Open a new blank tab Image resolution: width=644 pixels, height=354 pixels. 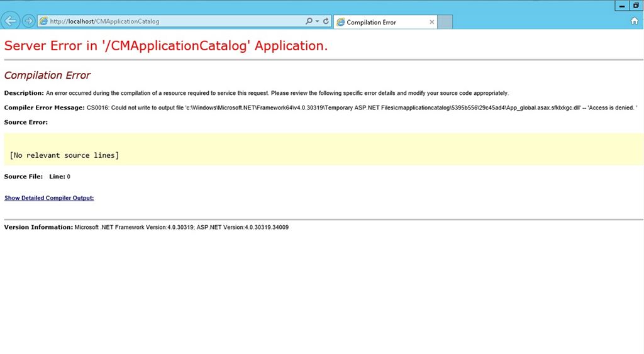(x=445, y=22)
